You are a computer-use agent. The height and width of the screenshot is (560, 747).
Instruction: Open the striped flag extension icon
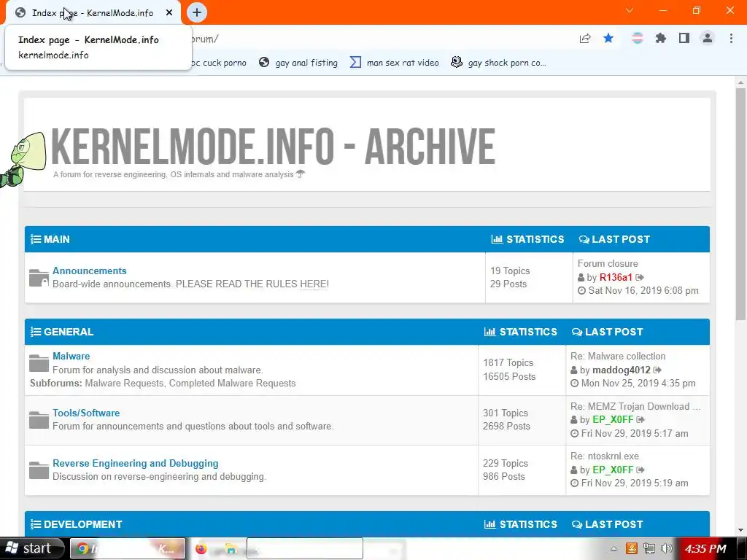click(637, 38)
